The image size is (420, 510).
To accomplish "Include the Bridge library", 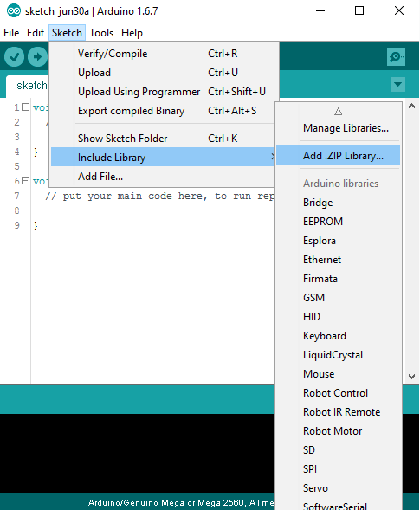I will tap(338, 203).
